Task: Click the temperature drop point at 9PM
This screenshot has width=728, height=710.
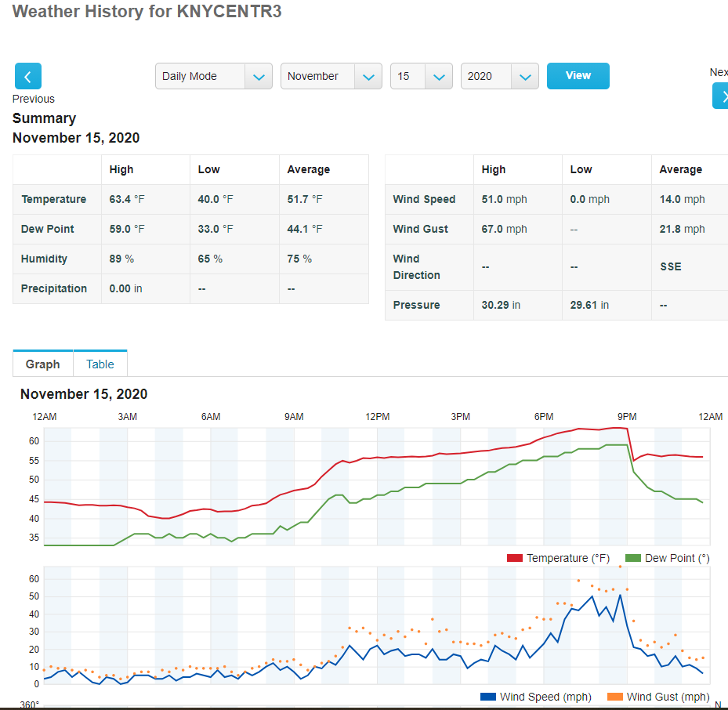Action: [x=633, y=460]
